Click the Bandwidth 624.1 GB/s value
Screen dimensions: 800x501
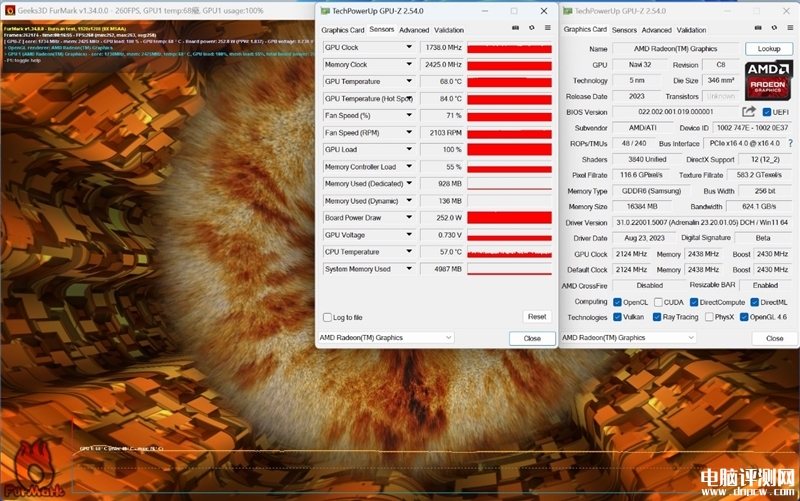759,207
